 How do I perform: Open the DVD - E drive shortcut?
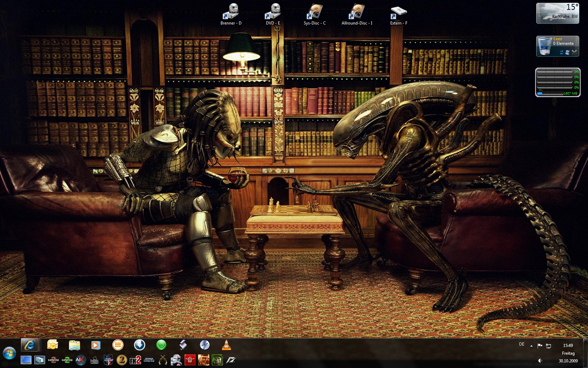[273, 15]
